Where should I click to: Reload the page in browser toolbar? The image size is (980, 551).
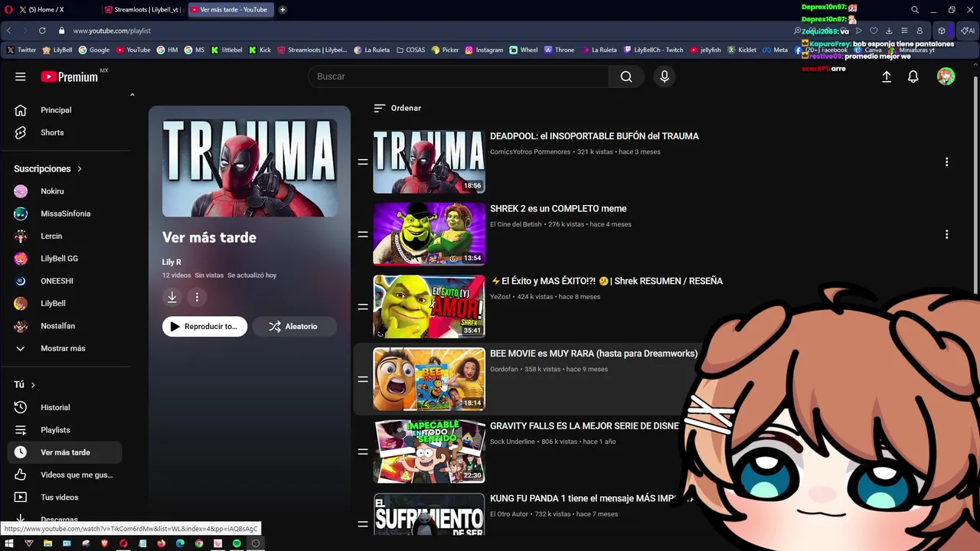tap(41, 31)
